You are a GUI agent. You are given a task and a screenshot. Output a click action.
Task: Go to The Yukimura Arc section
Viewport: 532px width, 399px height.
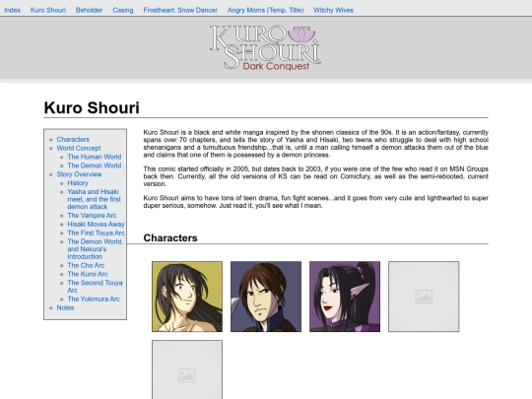click(94, 299)
